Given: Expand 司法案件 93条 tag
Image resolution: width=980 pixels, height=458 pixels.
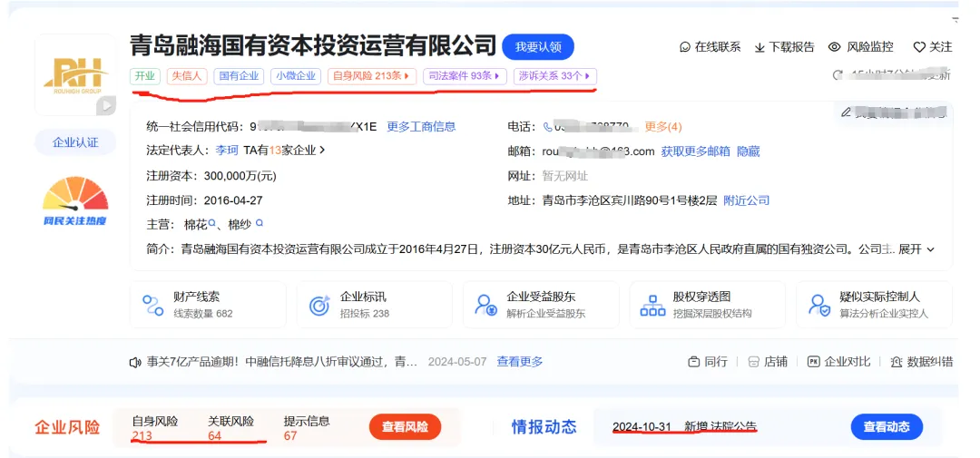Looking at the screenshot, I should pyautogui.click(x=465, y=76).
